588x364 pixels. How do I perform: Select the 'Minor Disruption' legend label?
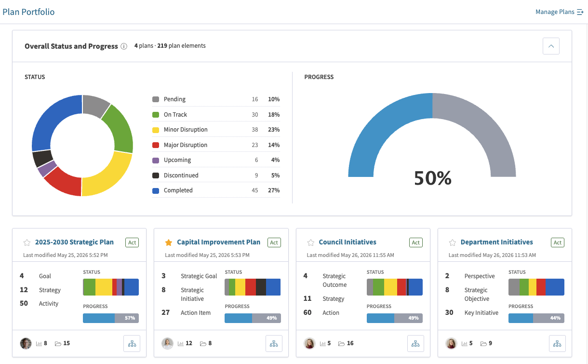186,130
